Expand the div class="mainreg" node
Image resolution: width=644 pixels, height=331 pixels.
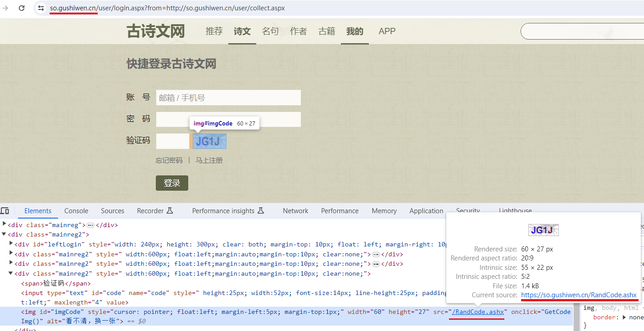coord(5,224)
